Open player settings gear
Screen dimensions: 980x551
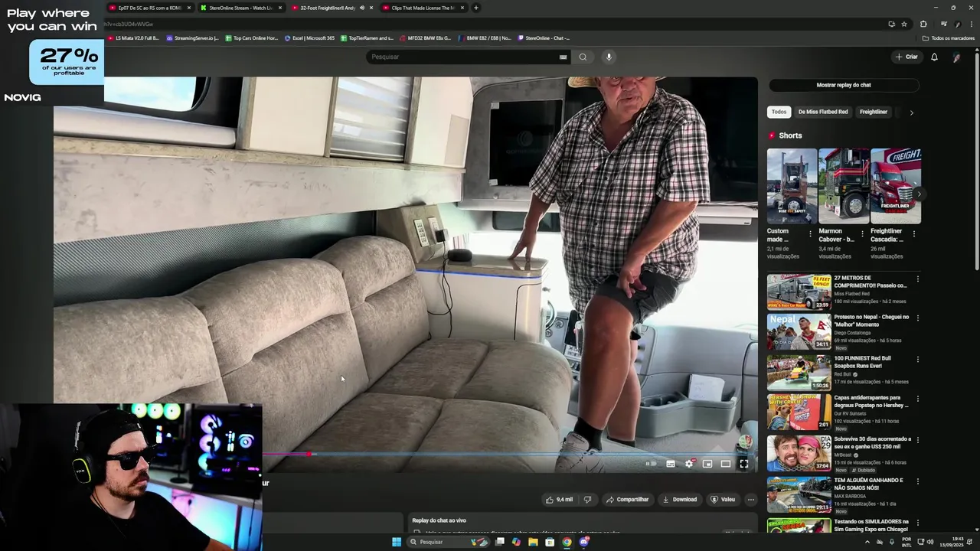coord(689,464)
